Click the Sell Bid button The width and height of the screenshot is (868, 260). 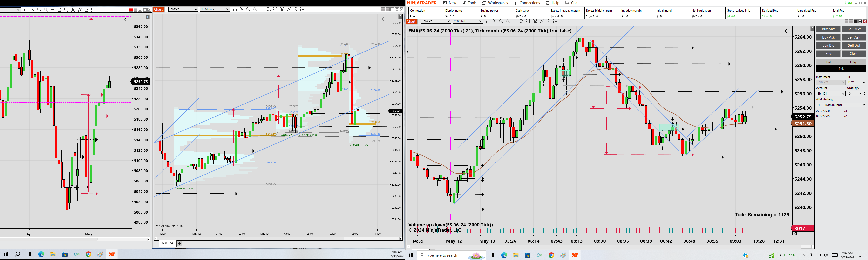point(854,45)
